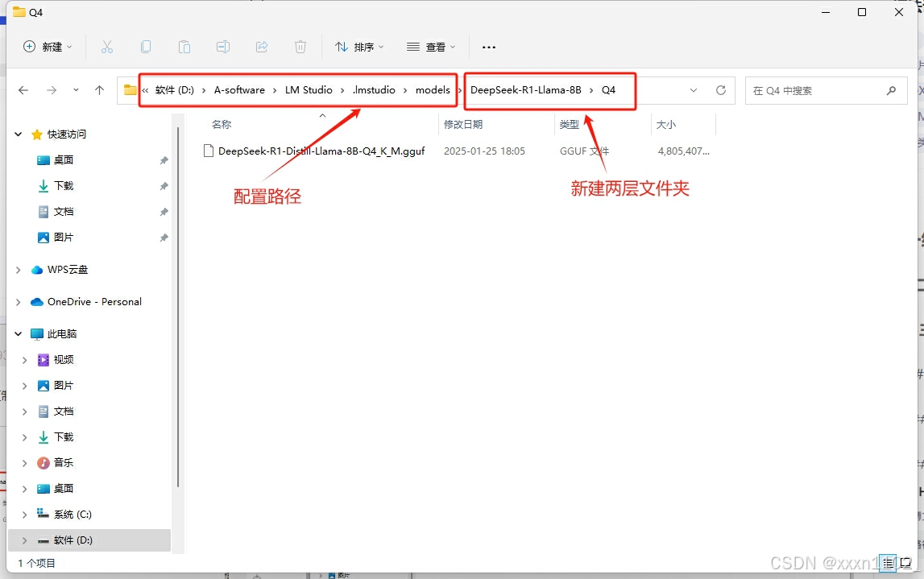Open the 查看 (View) dropdown

coord(431,48)
